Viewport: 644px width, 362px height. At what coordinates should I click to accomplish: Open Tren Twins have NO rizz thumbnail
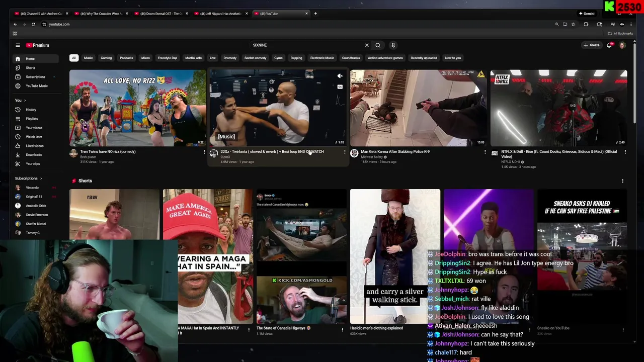[138, 108]
